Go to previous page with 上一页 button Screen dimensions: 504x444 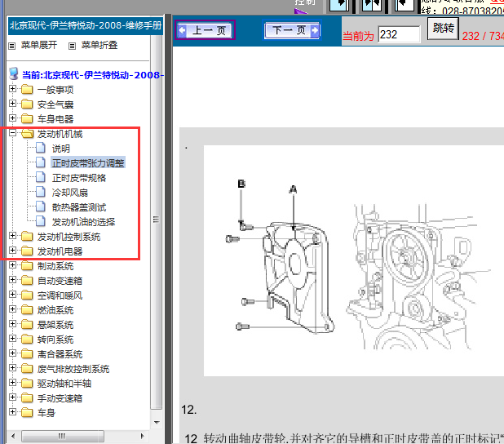[205, 30]
